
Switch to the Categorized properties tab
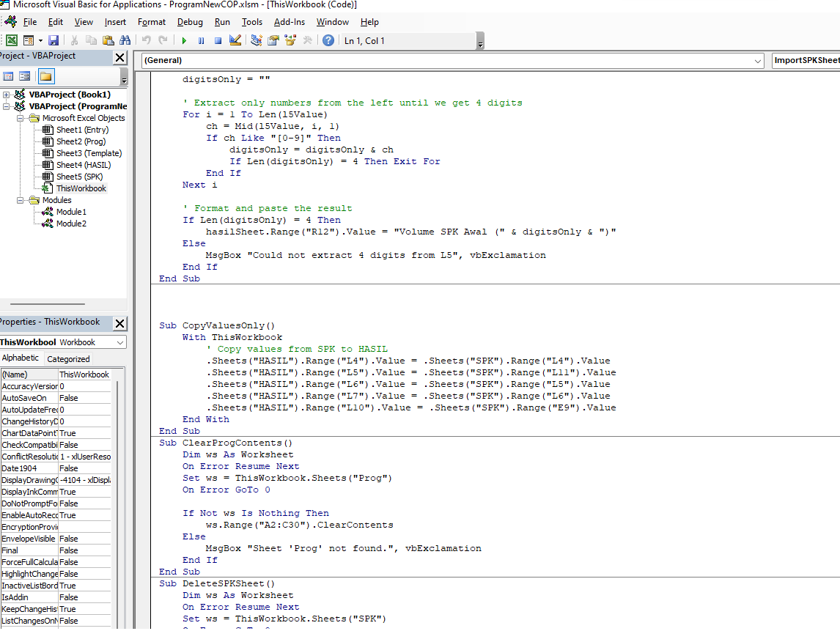(68, 359)
